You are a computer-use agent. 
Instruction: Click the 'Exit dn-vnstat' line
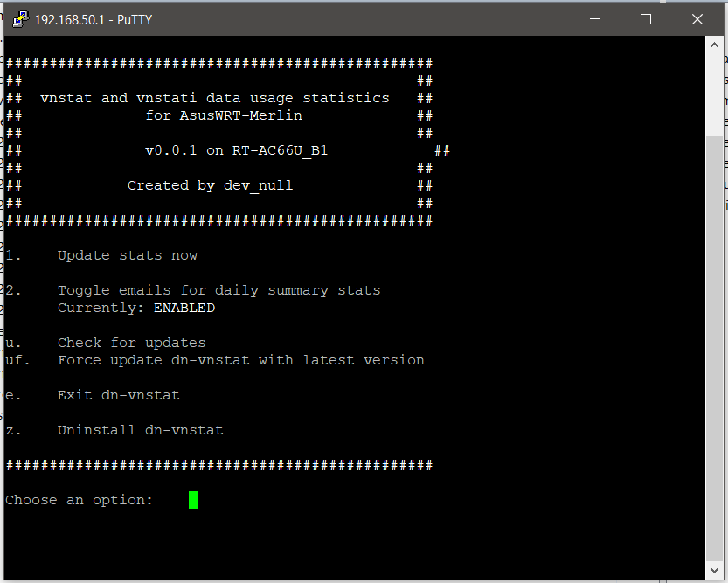tap(118, 395)
